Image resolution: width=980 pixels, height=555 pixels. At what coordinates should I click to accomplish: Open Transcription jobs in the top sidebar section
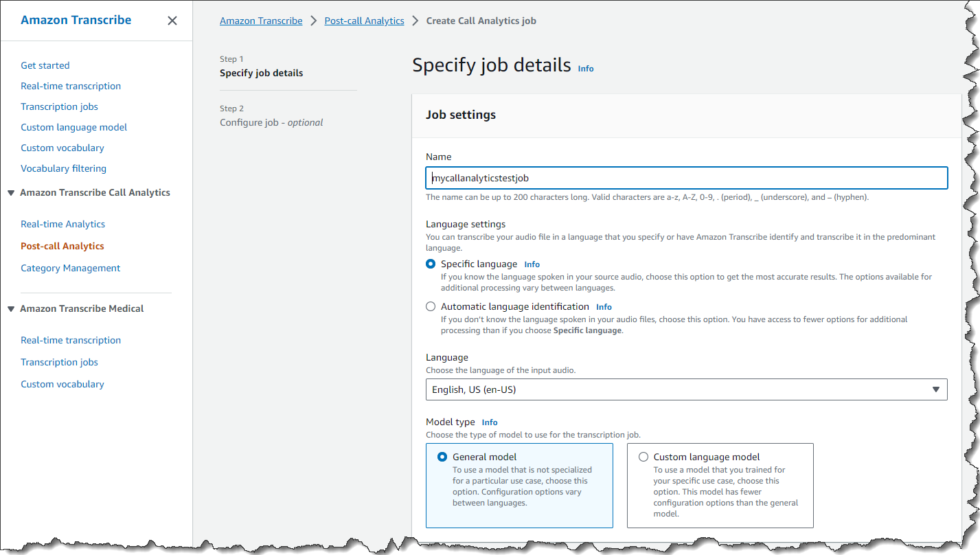coord(59,106)
